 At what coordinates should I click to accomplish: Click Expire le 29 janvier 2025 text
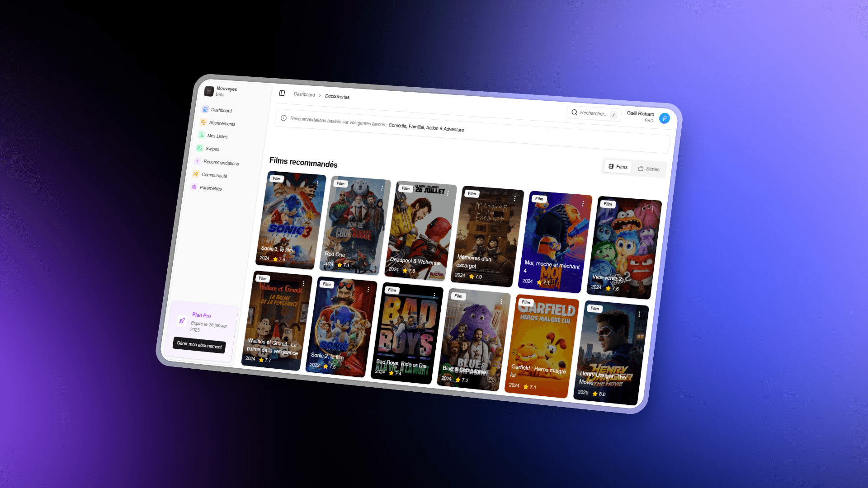[x=208, y=327]
